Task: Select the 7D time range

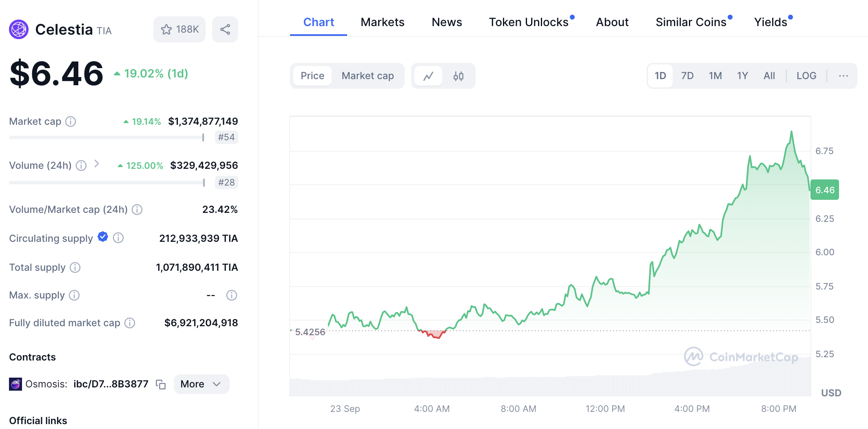Action: [x=687, y=76]
